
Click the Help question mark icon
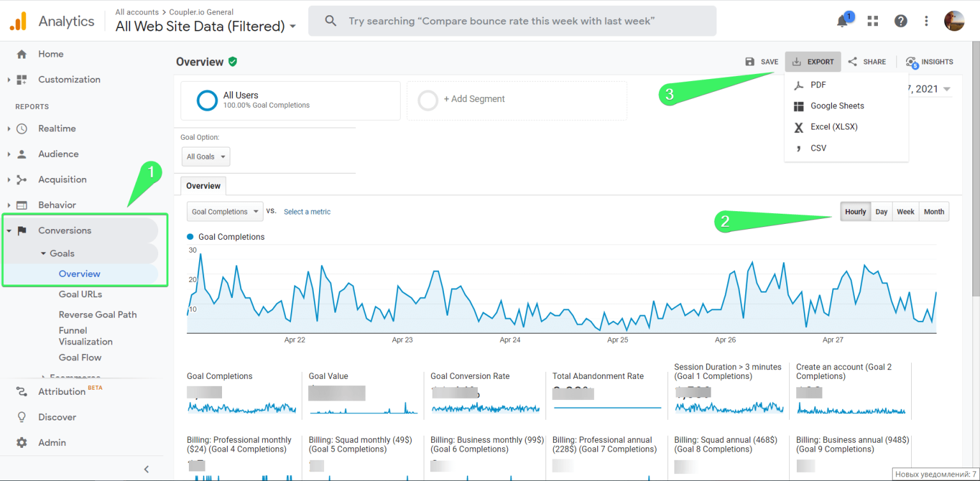pos(900,20)
